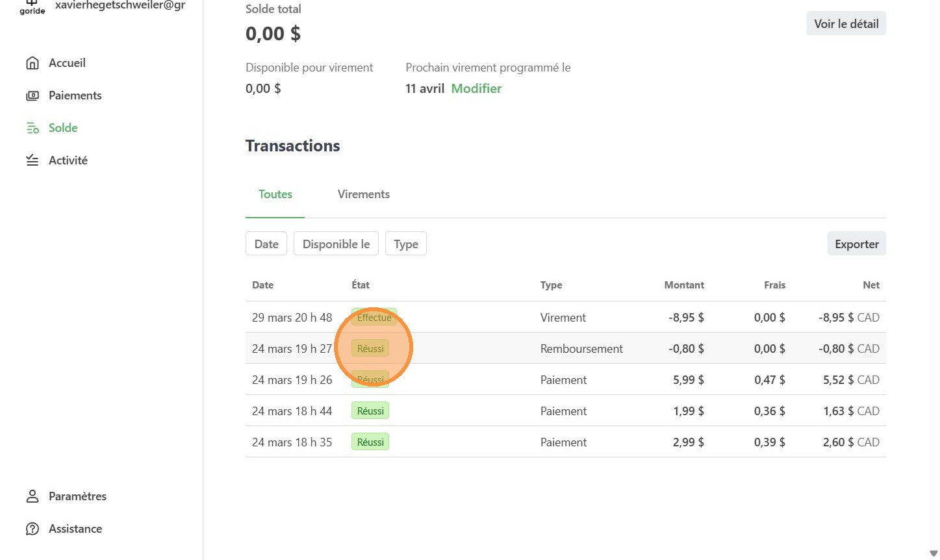Viewport: 940px width, 560px height.
Task: Open the 29 mars Virement transaction row
Action: click(566, 317)
